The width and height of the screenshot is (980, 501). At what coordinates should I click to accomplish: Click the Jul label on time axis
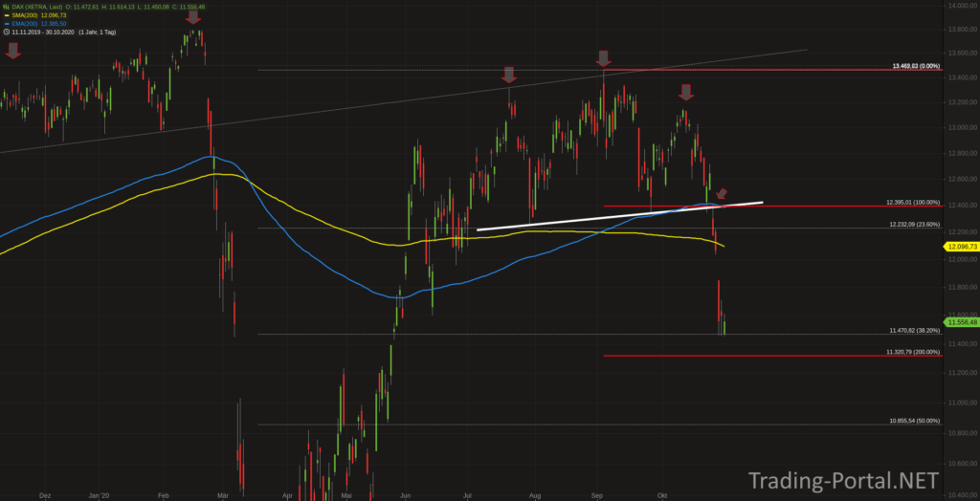(x=468, y=495)
